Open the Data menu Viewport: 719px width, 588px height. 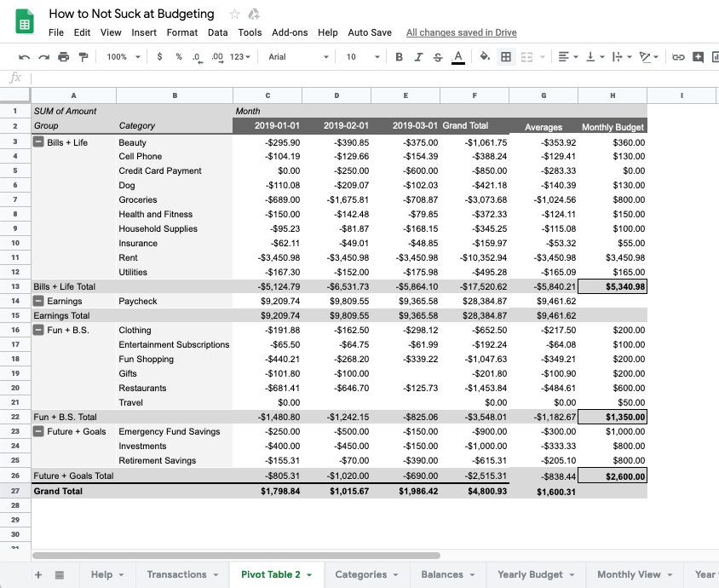point(218,32)
